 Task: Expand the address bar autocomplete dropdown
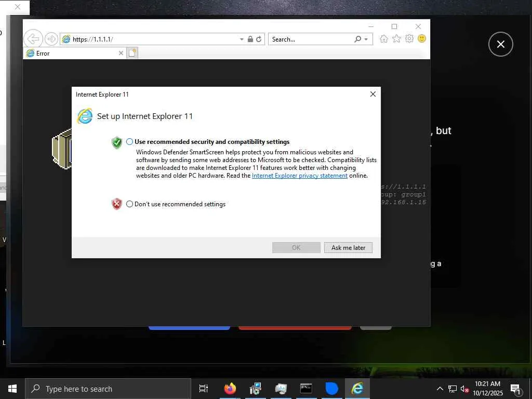[242, 39]
